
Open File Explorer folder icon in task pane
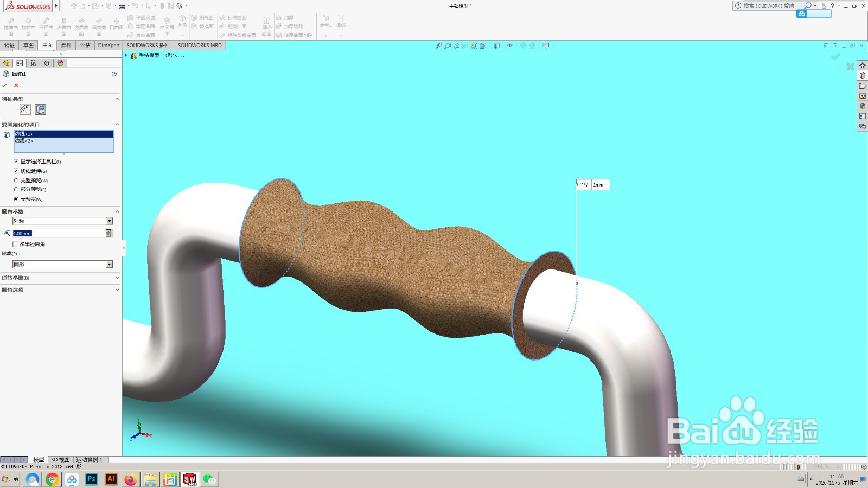[x=863, y=86]
